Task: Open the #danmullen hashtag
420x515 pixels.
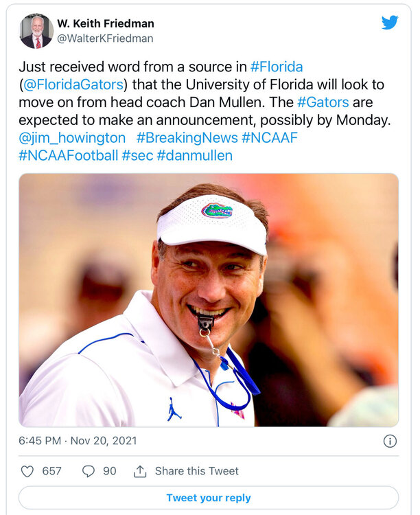Action: 194,155
